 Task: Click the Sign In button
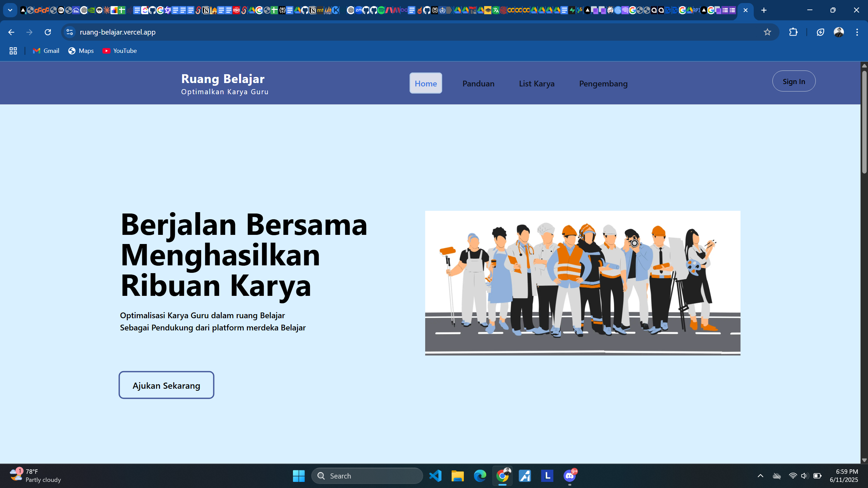pyautogui.click(x=793, y=81)
